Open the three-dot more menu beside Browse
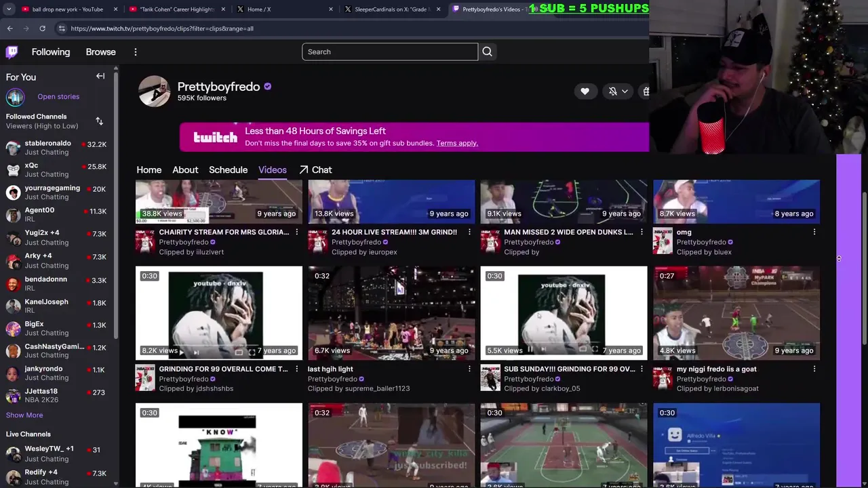This screenshot has width=868, height=488. pyautogui.click(x=136, y=52)
